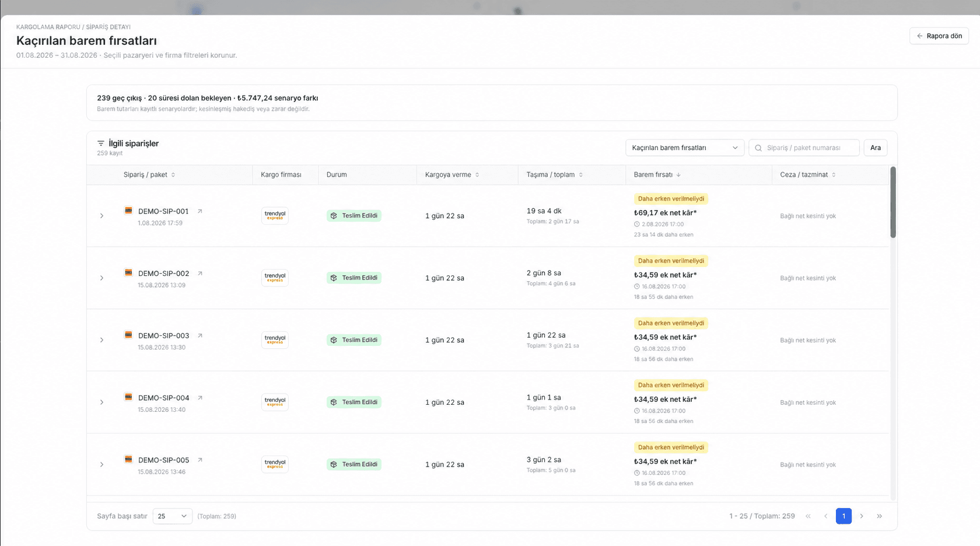Click Trendyol Express logo in DEMO-SIP-004 row
This screenshot has height=546, width=980.
pyautogui.click(x=275, y=402)
